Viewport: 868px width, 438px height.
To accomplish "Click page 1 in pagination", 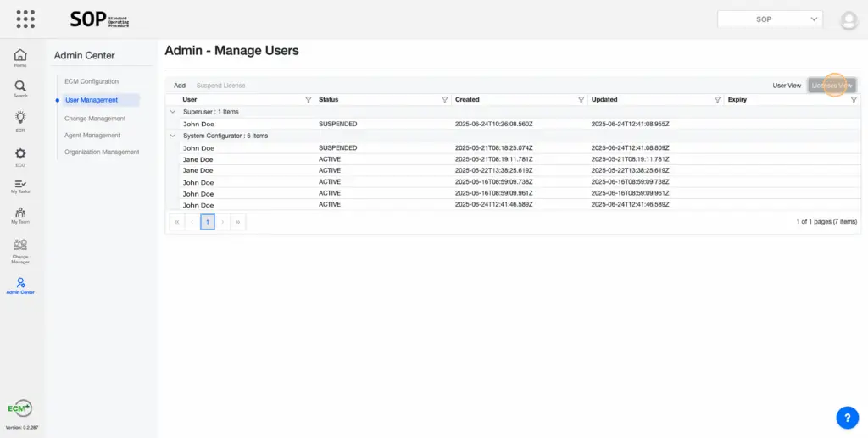I will pos(208,222).
